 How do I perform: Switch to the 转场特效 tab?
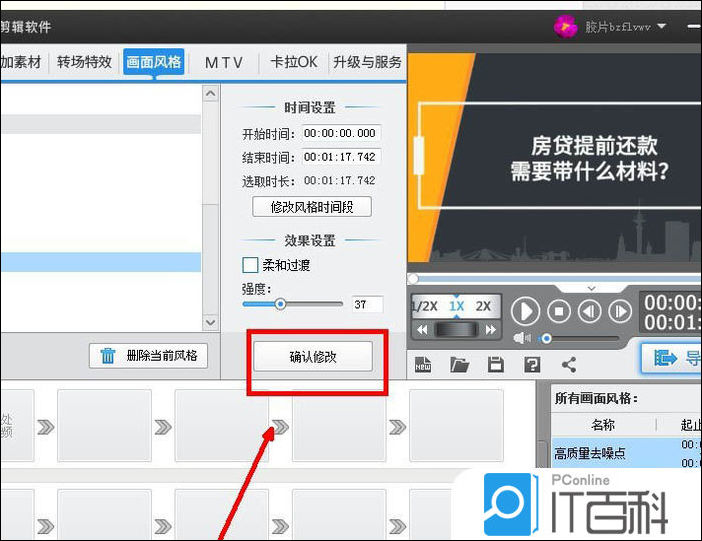tap(84, 62)
